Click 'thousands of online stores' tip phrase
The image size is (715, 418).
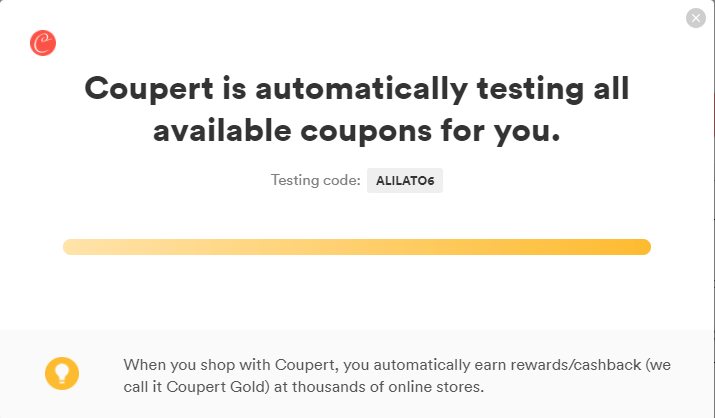(x=386, y=387)
